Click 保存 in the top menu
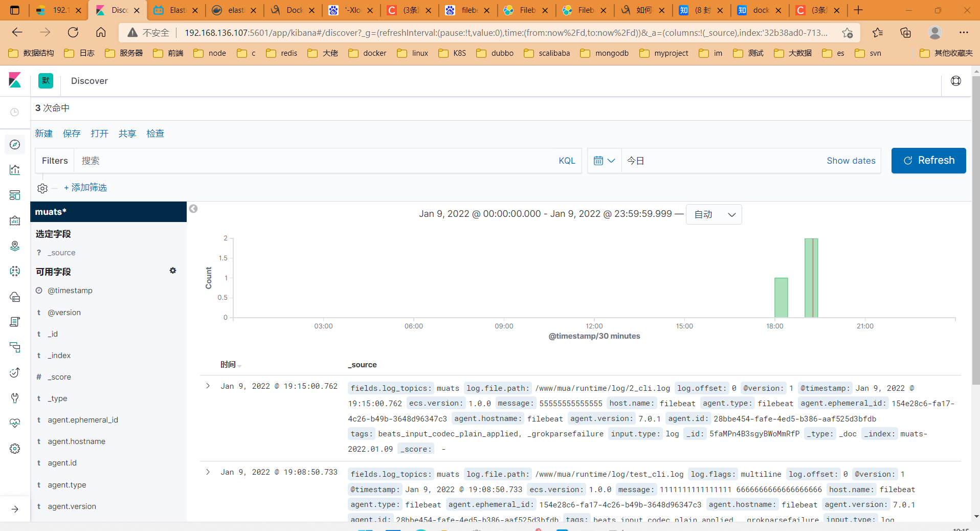The image size is (980, 531). point(72,134)
